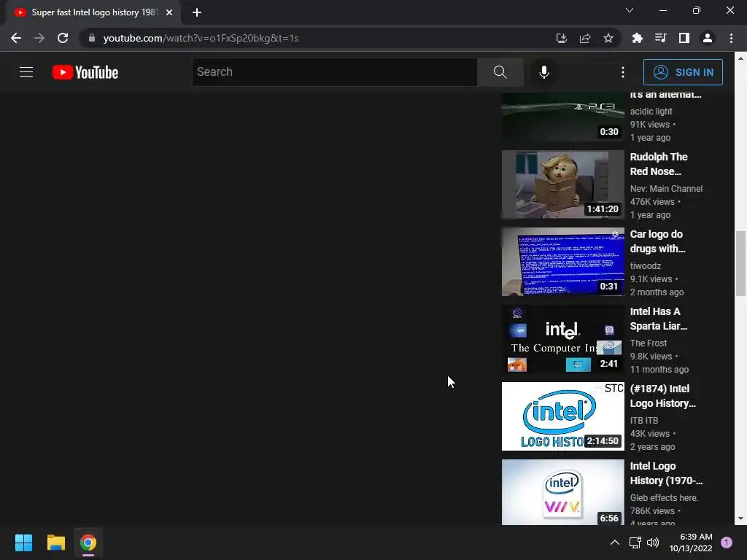The image size is (747, 560).
Task: Go forward with the browser forward arrow
Action: coord(39,38)
